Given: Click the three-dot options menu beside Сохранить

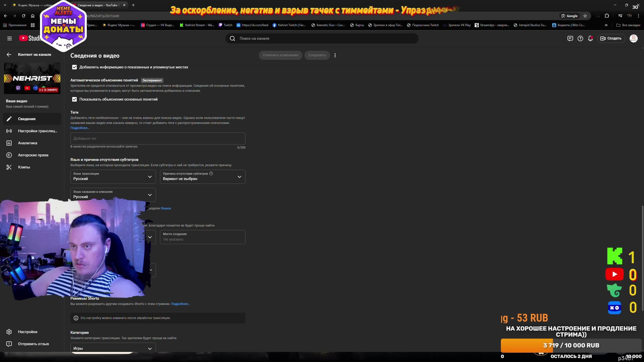Looking at the screenshot, I should (335, 55).
